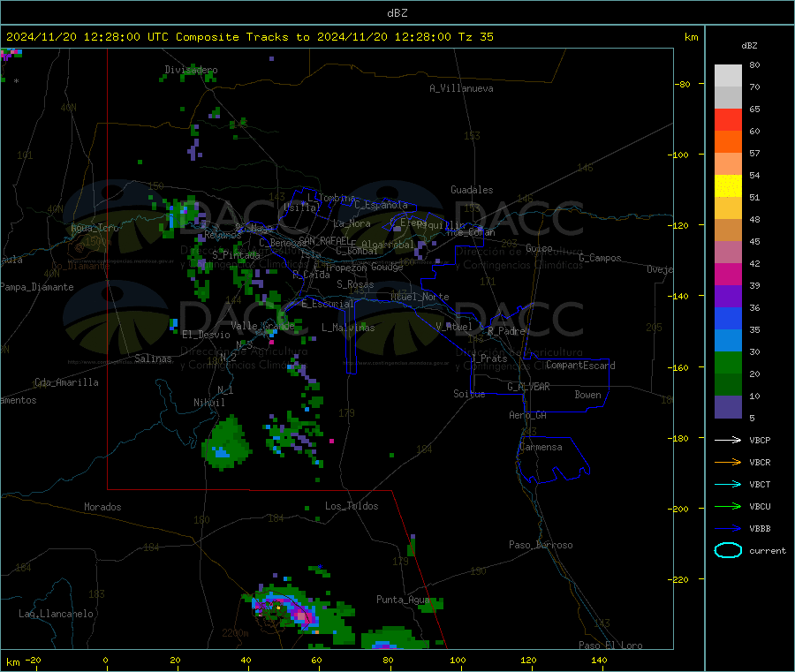Pick the golden swatch between 51 and 48

click(728, 208)
